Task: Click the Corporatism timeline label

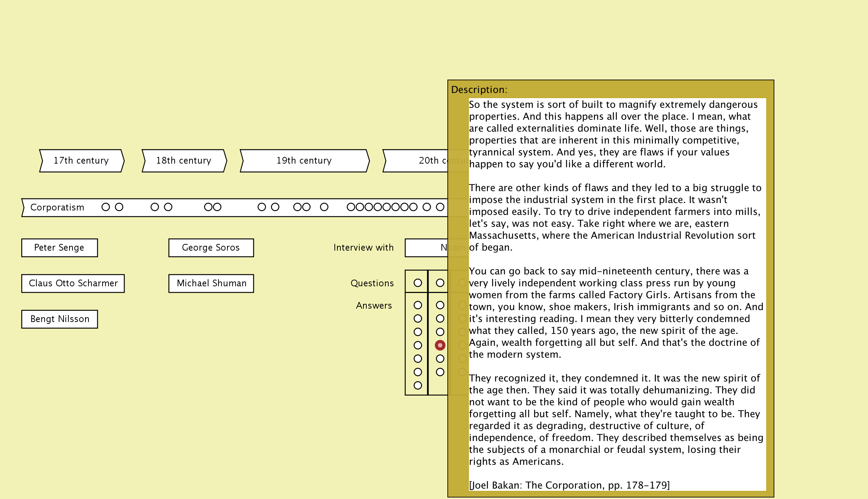Action: click(x=57, y=207)
